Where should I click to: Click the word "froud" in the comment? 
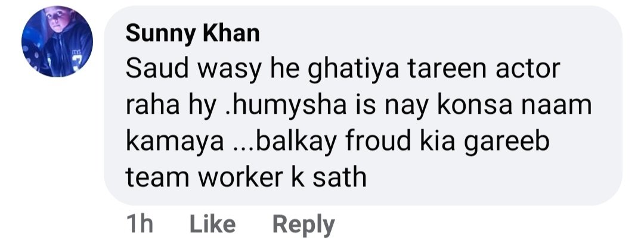[x=378, y=142]
